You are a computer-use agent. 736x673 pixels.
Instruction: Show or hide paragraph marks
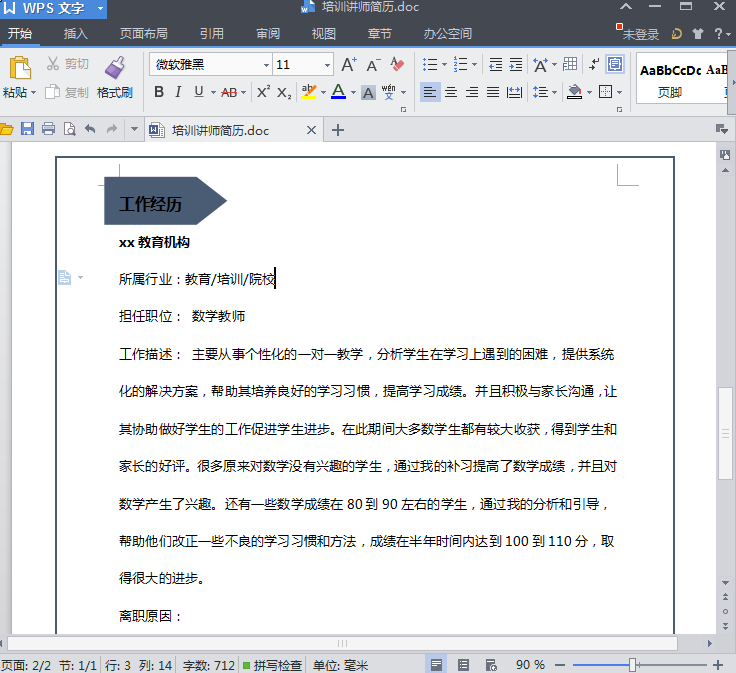594,64
